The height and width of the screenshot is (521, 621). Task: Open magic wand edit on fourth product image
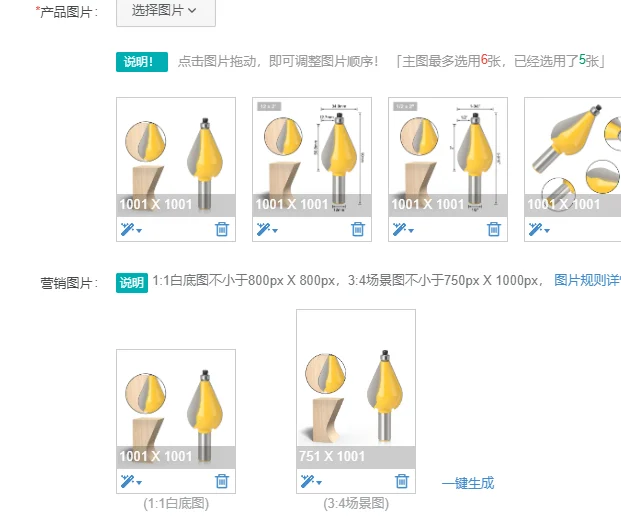539,229
